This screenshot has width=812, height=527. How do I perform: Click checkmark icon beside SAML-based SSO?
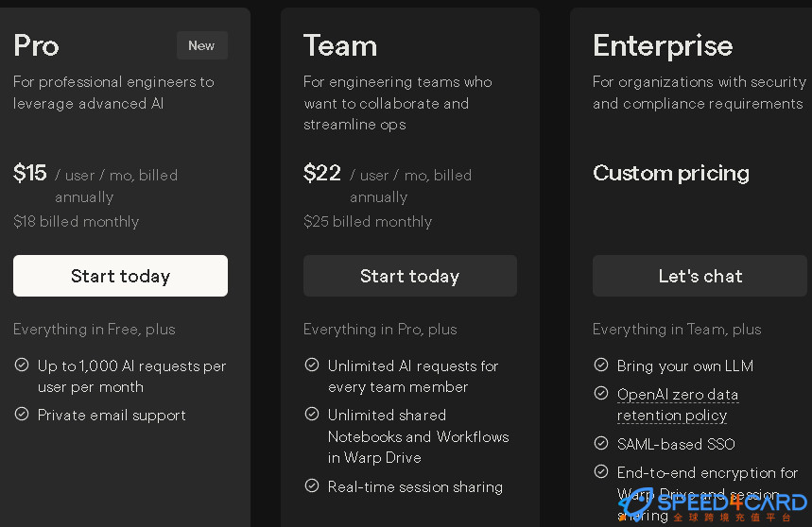[601, 443]
